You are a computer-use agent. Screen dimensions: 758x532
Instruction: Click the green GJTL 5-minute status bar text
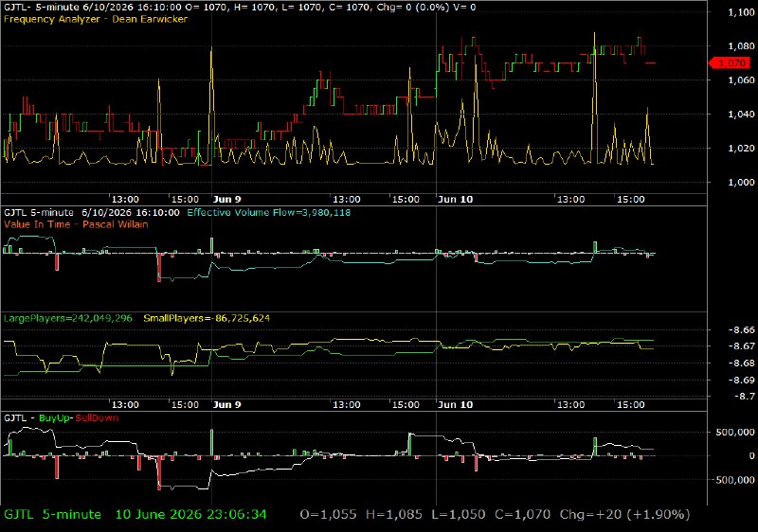53,515
